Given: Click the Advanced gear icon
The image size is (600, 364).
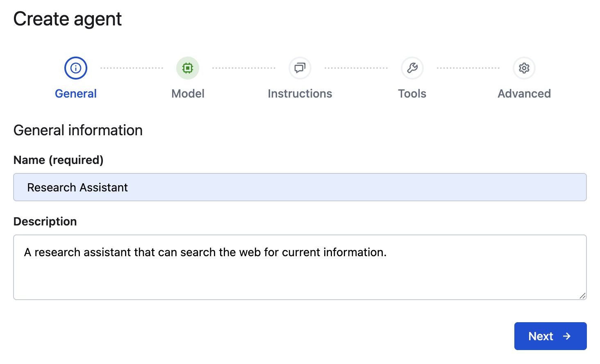Looking at the screenshot, I should (x=524, y=68).
